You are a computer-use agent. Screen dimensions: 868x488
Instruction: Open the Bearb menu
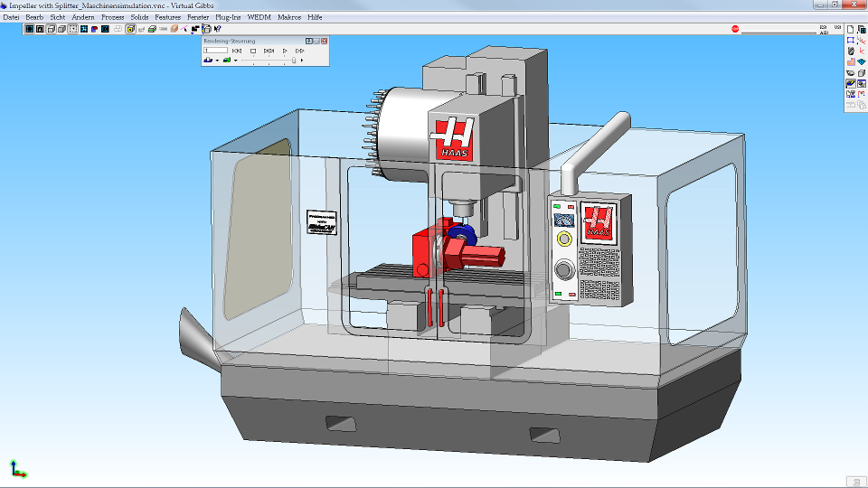(x=34, y=17)
